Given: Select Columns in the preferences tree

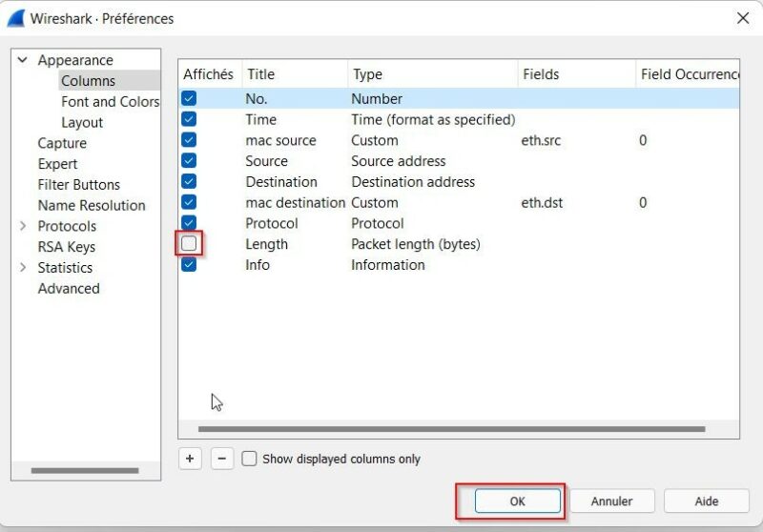Looking at the screenshot, I should [x=88, y=81].
